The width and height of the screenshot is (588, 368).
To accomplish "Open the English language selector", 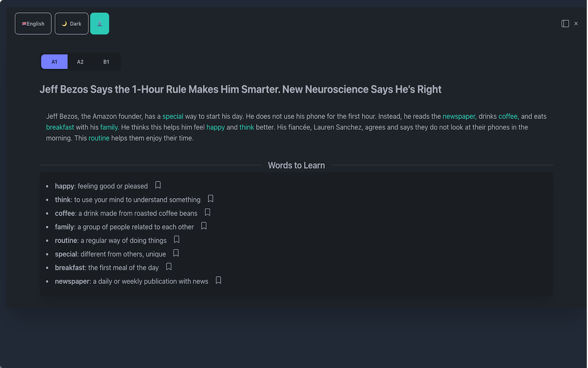I will 33,23.
